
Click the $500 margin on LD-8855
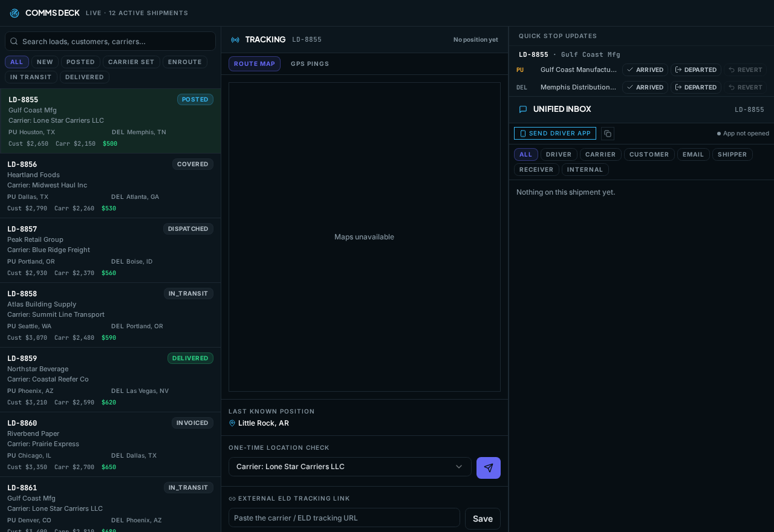110,144
